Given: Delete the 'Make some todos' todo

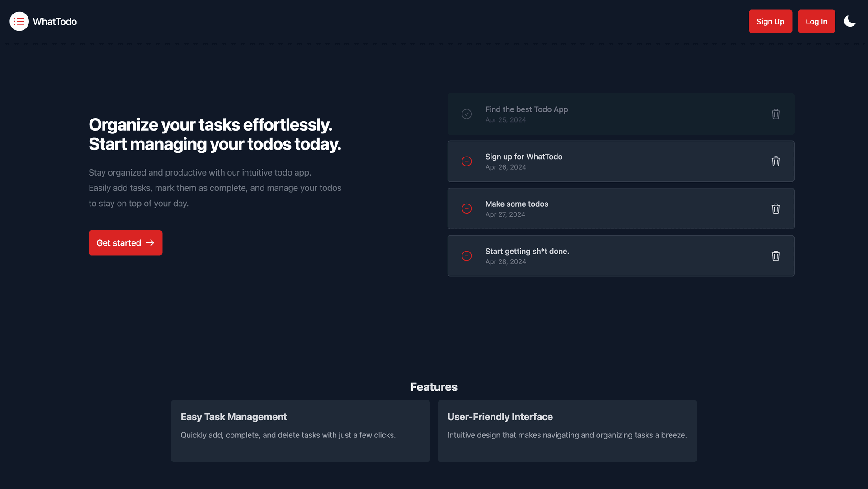Looking at the screenshot, I should (x=775, y=209).
